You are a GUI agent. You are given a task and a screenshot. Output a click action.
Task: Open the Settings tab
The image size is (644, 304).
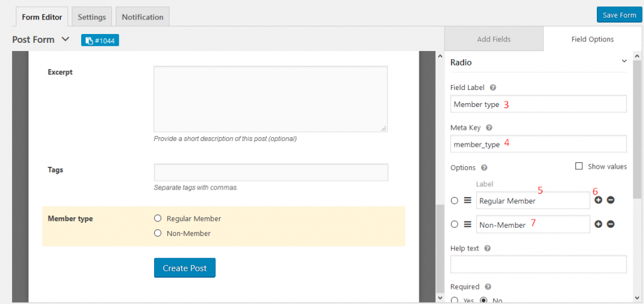92,17
